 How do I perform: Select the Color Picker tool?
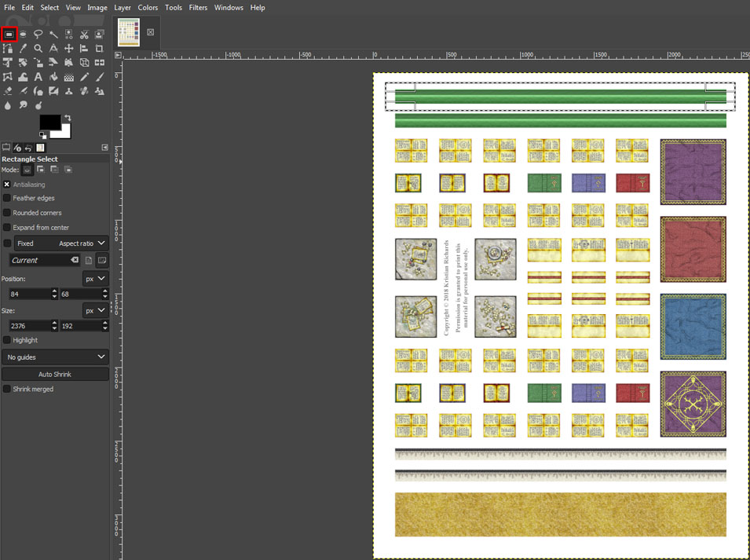coord(24,48)
